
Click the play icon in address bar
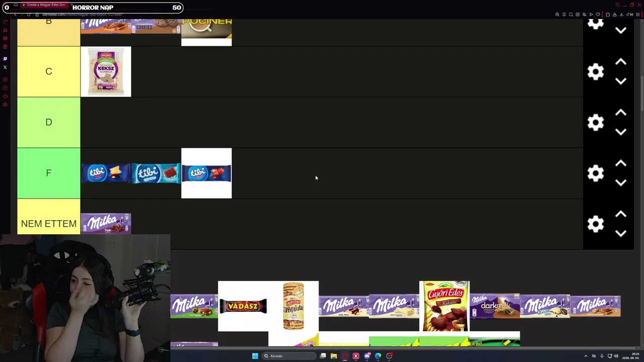591,15
